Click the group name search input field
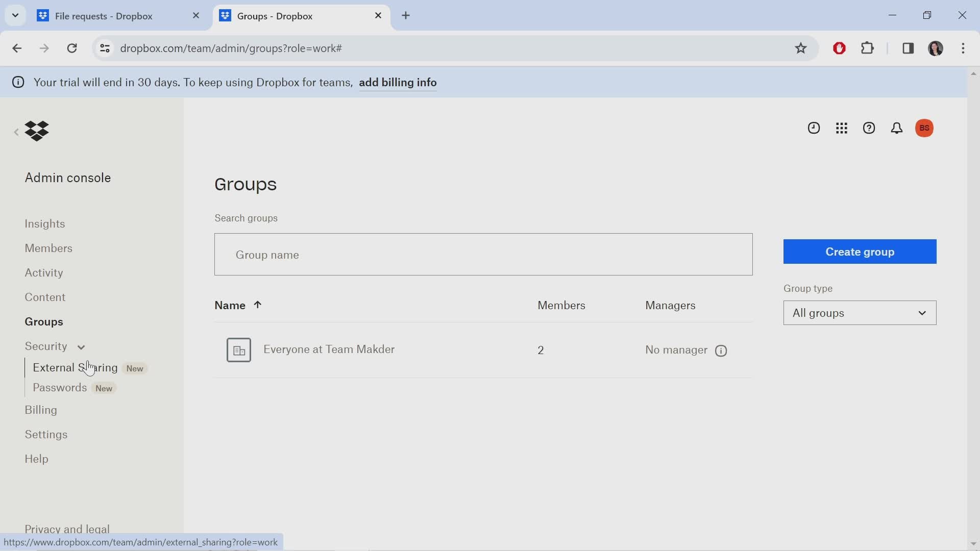Image resolution: width=980 pixels, height=551 pixels. [x=483, y=254]
